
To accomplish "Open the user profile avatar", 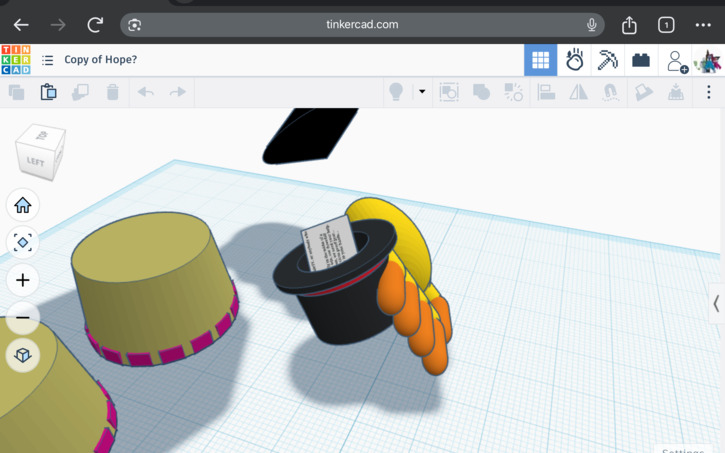I will [x=708, y=60].
